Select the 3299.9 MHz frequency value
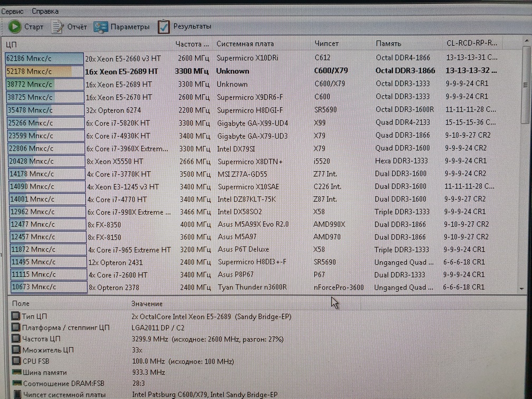532x399 pixels. click(x=207, y=339)
